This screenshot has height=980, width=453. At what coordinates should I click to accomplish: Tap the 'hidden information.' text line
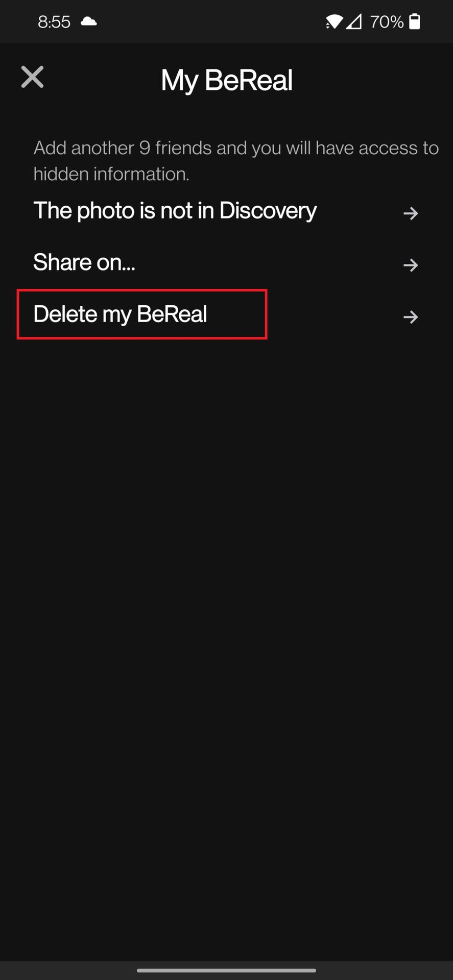(x=111, y=174)
